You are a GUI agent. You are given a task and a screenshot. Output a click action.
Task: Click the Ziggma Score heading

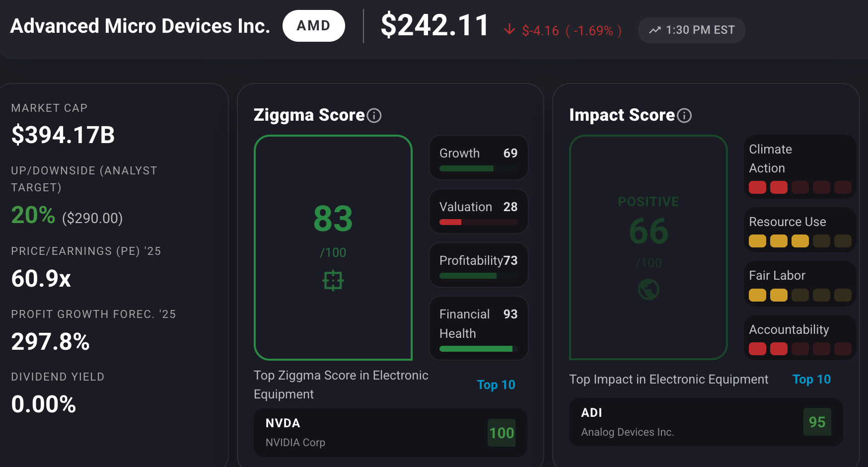pos(309,115)
